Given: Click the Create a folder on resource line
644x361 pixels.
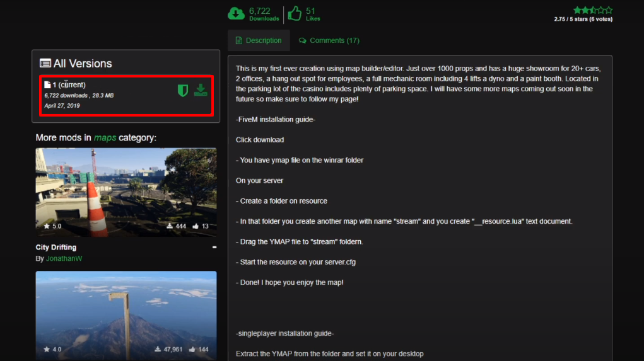Looking at the screenshot, I should click(281, 200).
